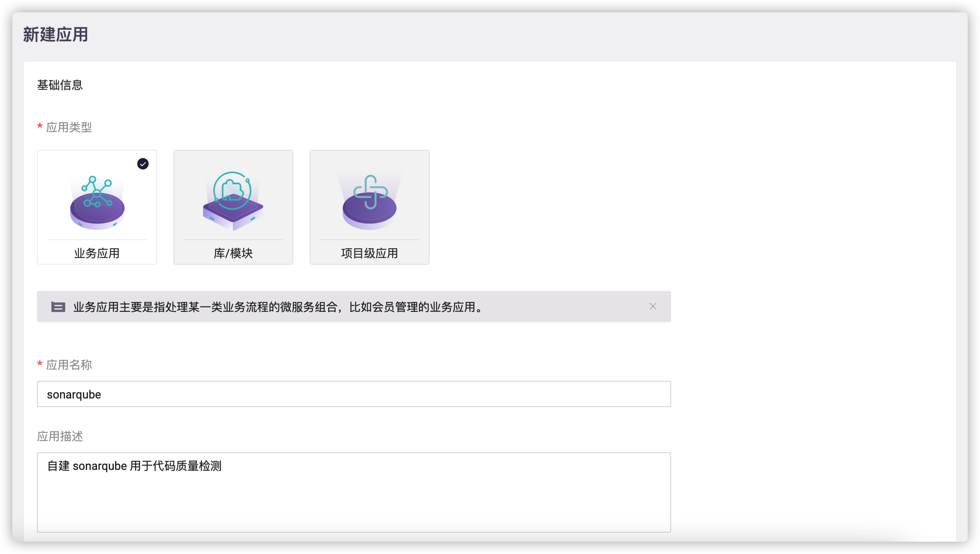Dismiss the 业务应用 description tip banner
The height and width of the screenshot is (554, 980).
coord(652,306)
